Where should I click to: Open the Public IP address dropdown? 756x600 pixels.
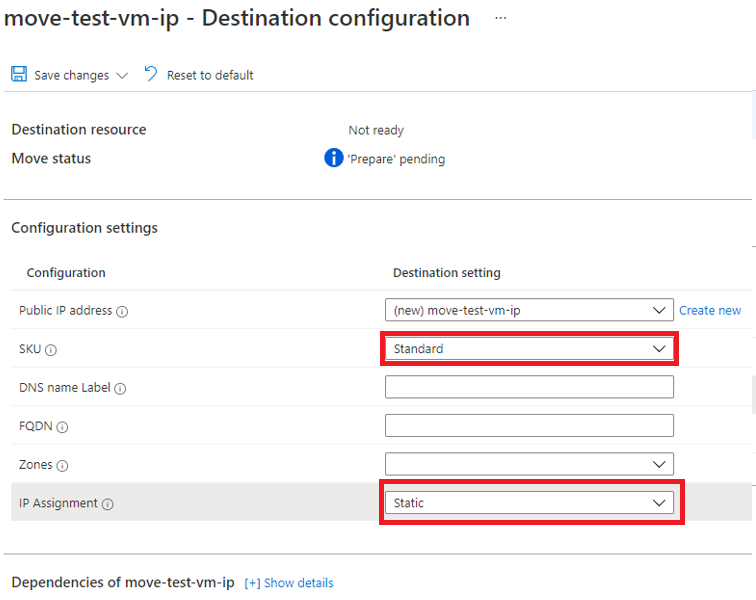pos(529,310)
